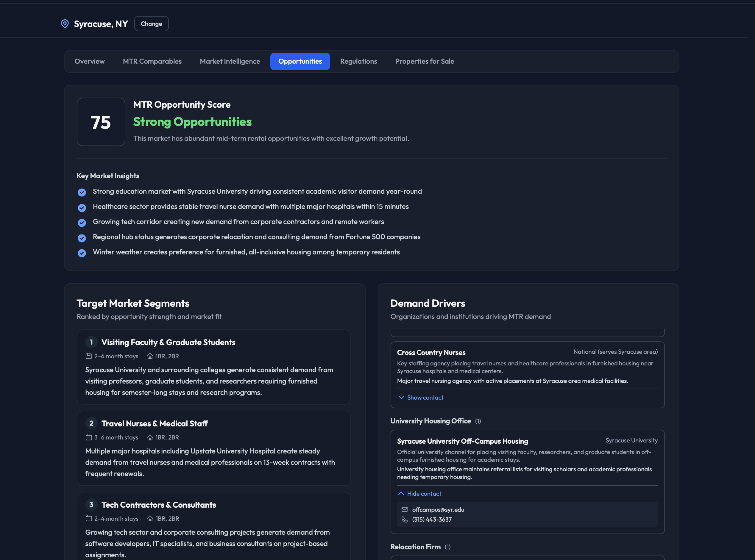
Task: Switch to the Regulations tab
Action: (x=358, y=61)
